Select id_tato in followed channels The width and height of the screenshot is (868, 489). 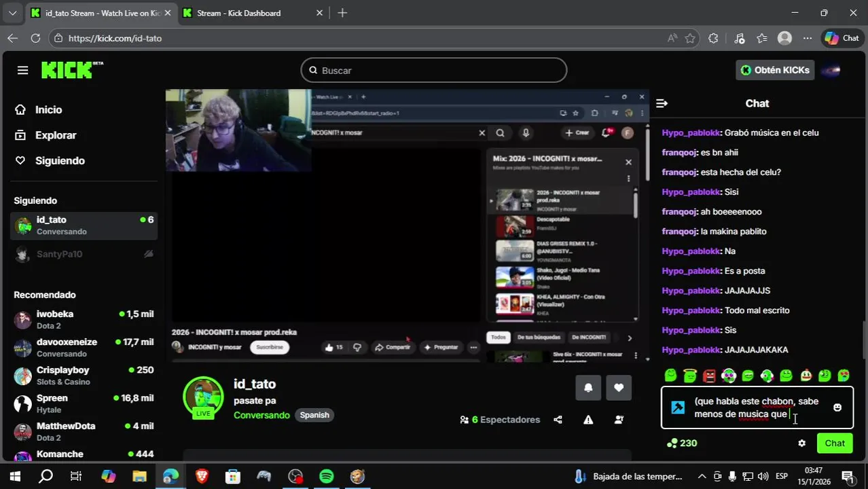(x=84, y=225)
